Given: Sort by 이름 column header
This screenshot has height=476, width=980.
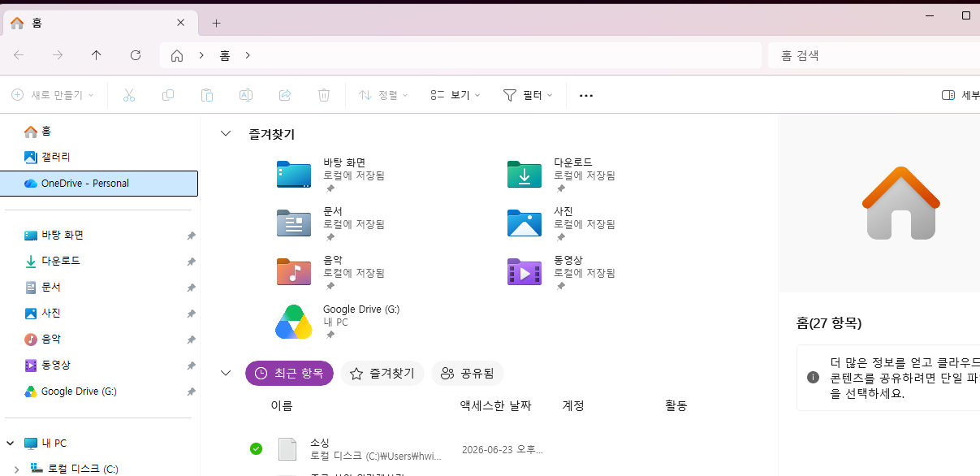Looking at the screenshot, I should (x=281, y=405).
